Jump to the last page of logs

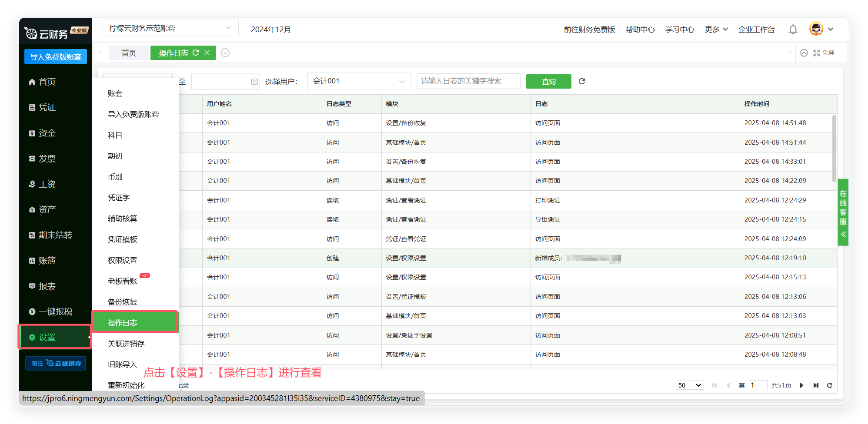[816, 385]
